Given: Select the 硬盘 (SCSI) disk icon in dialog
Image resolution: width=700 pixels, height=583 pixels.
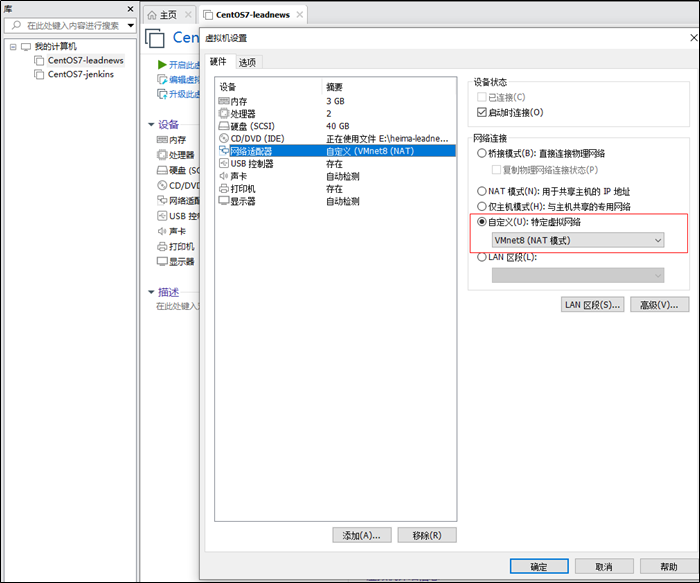Looking at the screenshot, I should [224, 126].
